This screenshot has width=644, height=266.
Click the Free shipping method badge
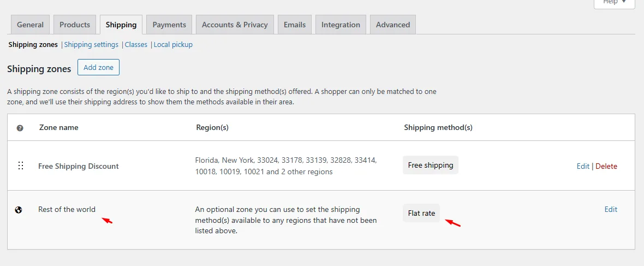431,165
